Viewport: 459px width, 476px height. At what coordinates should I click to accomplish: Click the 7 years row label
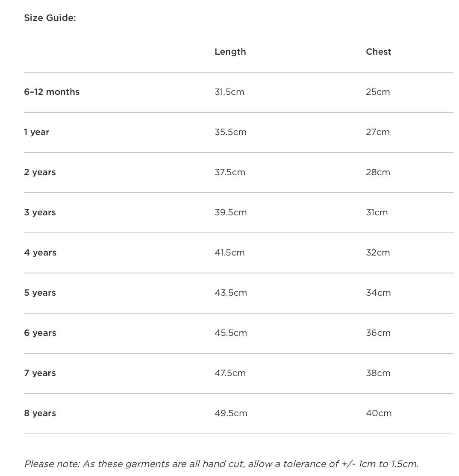click(40, 373)
